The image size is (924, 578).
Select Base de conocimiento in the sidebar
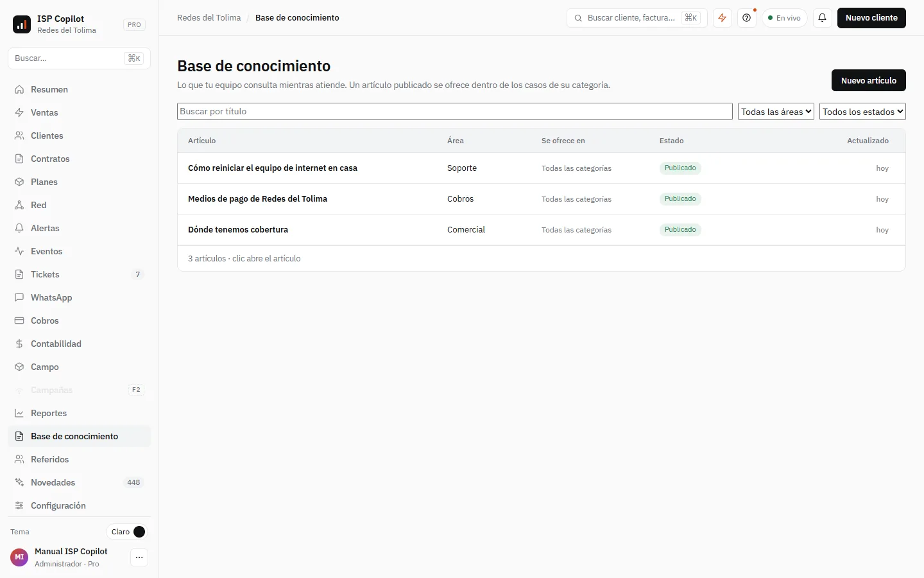tap(80, 436)
